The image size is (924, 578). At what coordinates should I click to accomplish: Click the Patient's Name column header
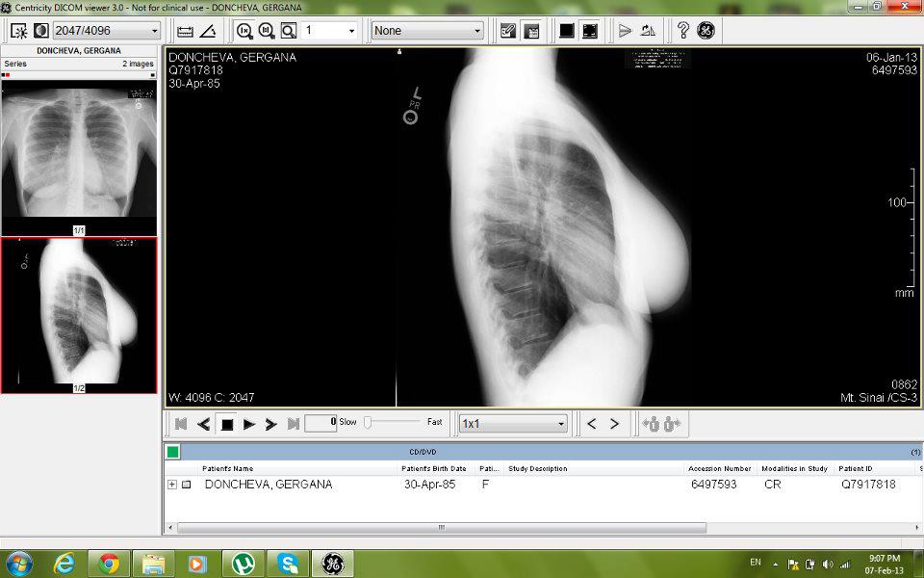[297, 469]
